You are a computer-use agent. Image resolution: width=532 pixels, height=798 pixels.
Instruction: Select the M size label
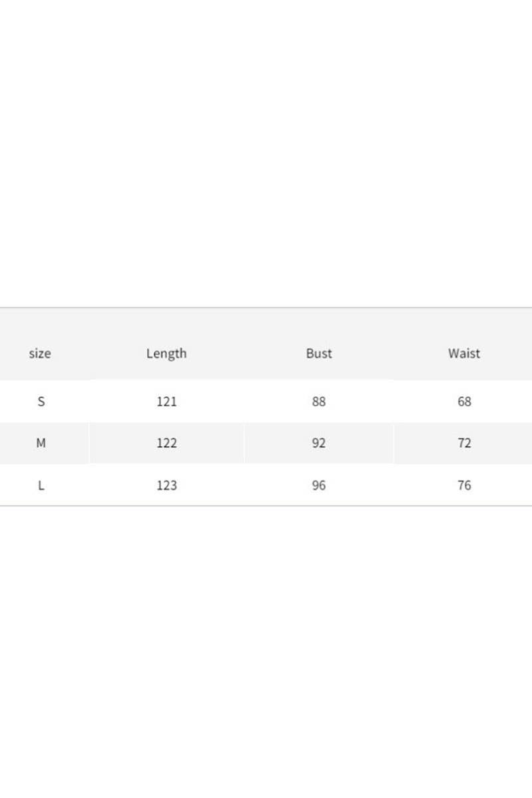(x=41, y=443)
